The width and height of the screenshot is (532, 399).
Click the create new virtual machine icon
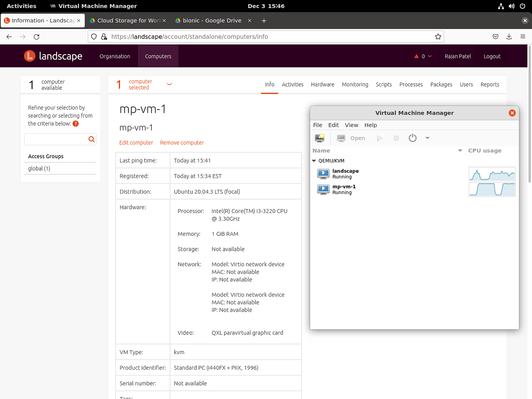point(320,138)
